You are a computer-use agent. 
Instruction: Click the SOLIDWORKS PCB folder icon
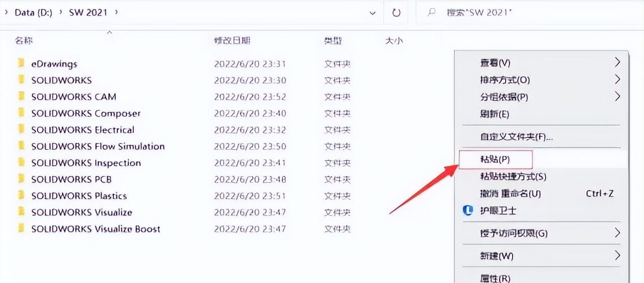pyautogui.click(x=21, y=179)
